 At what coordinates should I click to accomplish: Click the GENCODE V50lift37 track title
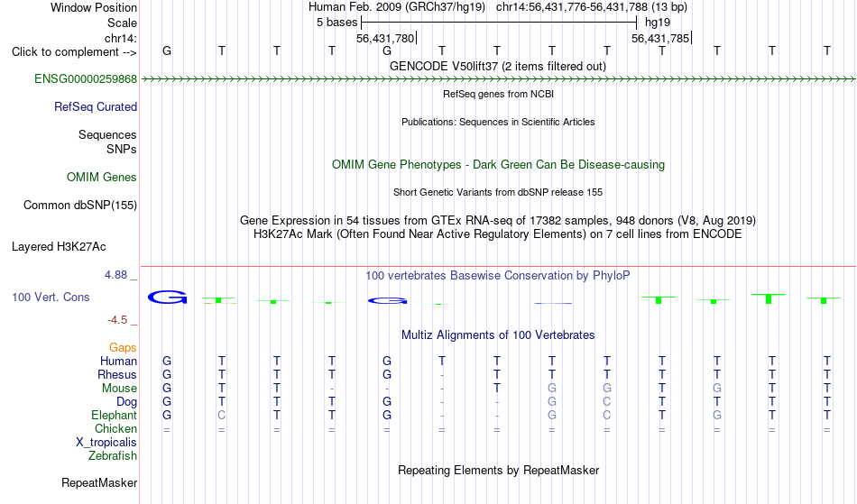497,66
